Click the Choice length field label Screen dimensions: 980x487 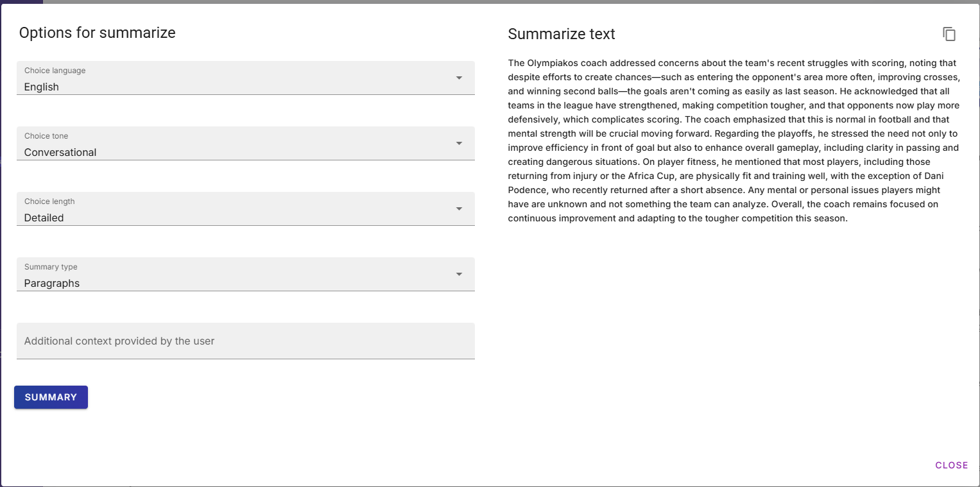point(49,201)
